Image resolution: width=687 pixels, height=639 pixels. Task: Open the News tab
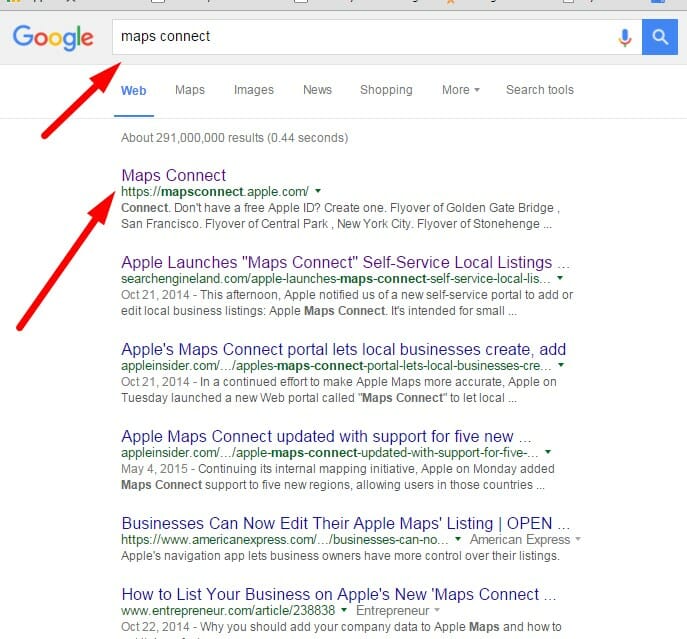[x=317, y=90]
